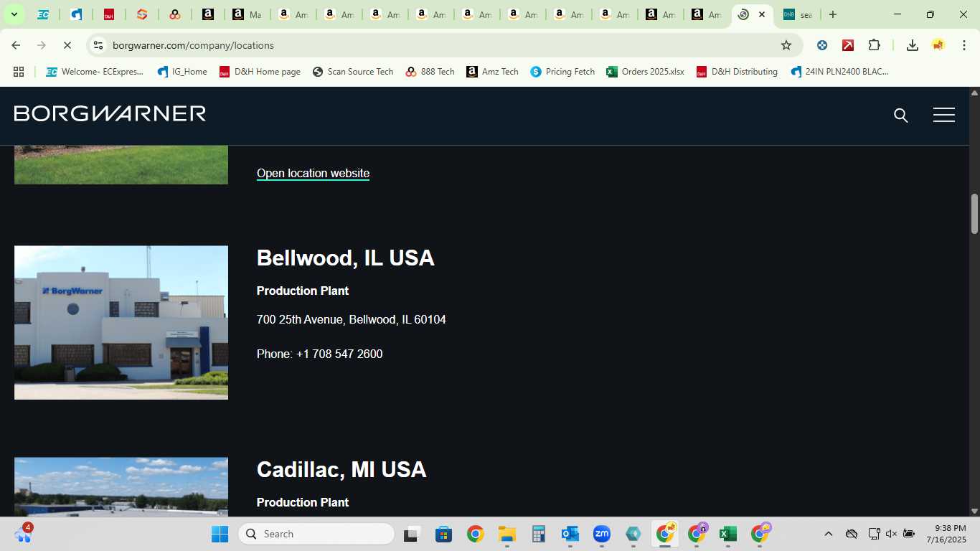Open the BorgWarner site search
Viewport: 980px width, 551px height.
(x=901, y=116)
